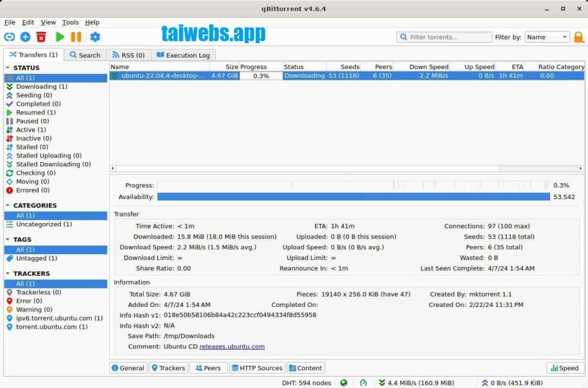Select the tracker Error (0) filter
Screen dimensions: 588x388
point(56,301)
